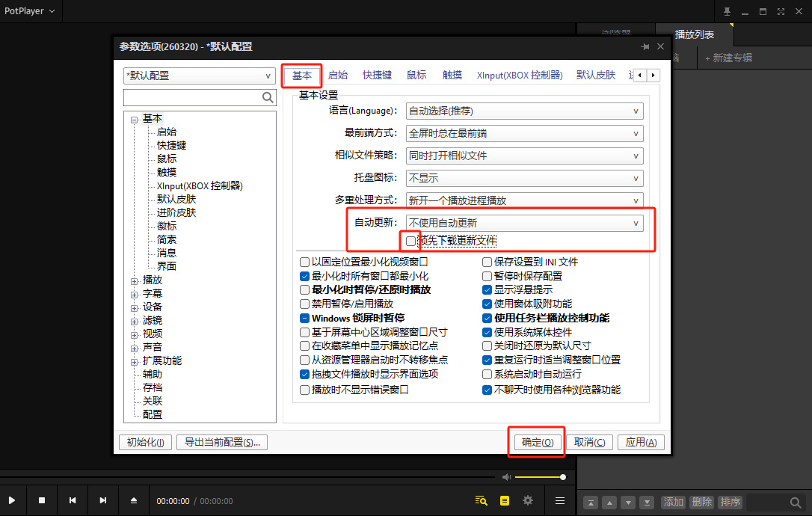Enable 以固定位置最小化视频窗口 checkbox
Screen dimensions: 812x516
pyautogui.click(x=304, y=262)
